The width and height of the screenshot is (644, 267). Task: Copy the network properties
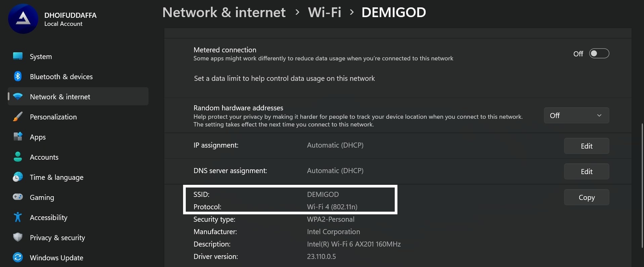(586, 198)
